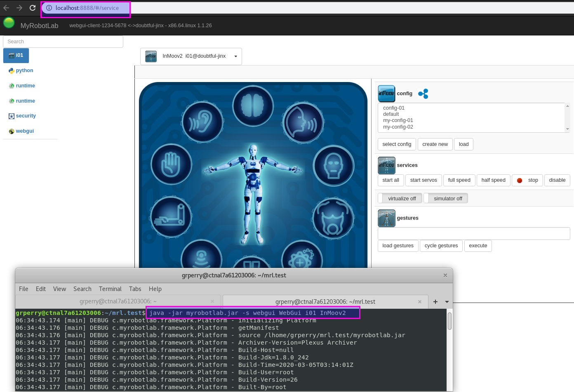Select default in the config list
Image resolution: width=574 pixels, height=392 pixels.
click(x=391, y=114)
